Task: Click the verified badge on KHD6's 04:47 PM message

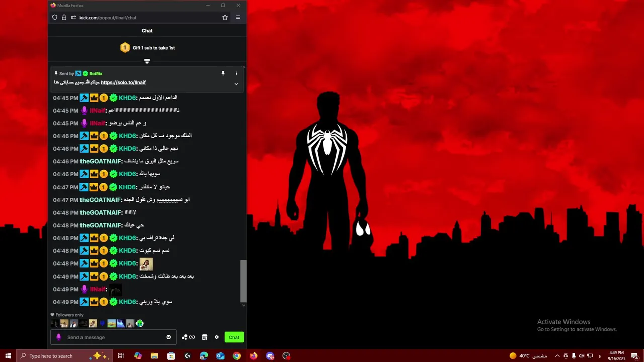Action: tap(113, 187)
